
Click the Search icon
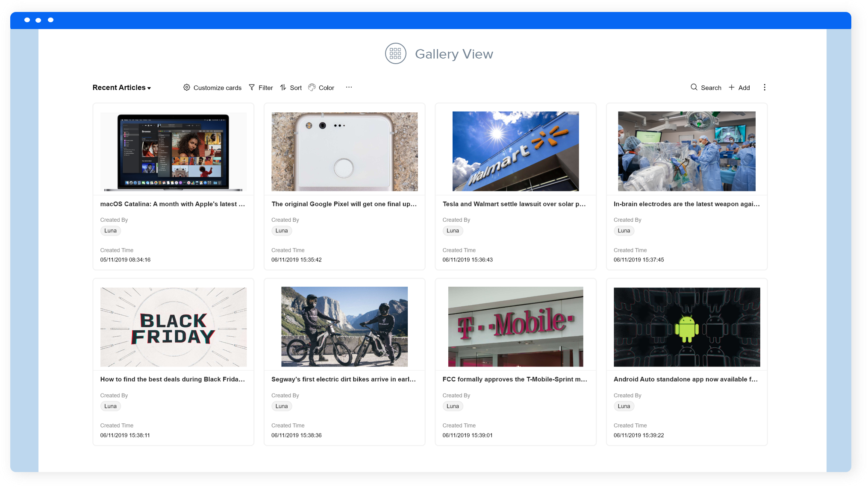[x=694, y=88]
